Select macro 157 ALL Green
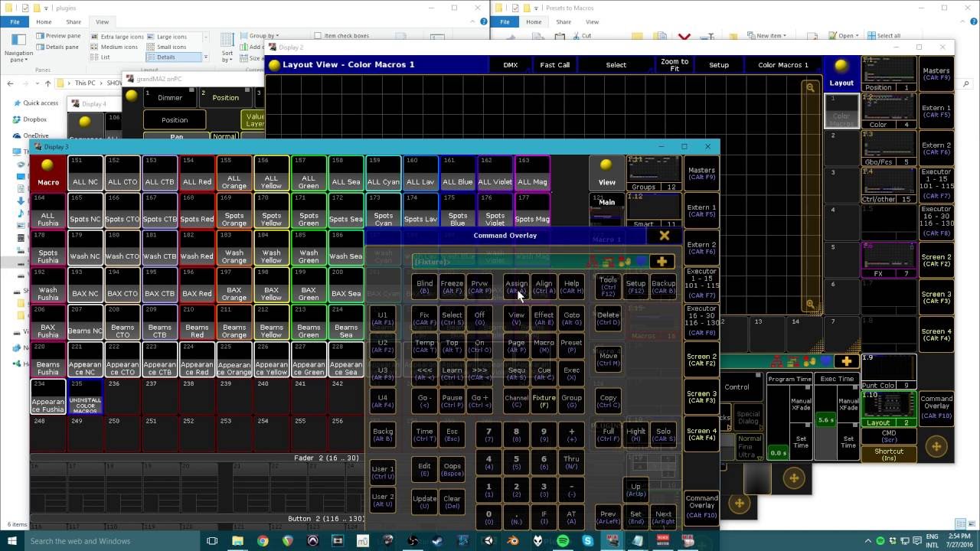Screen dimensions: 980x551 pos(309,173)
